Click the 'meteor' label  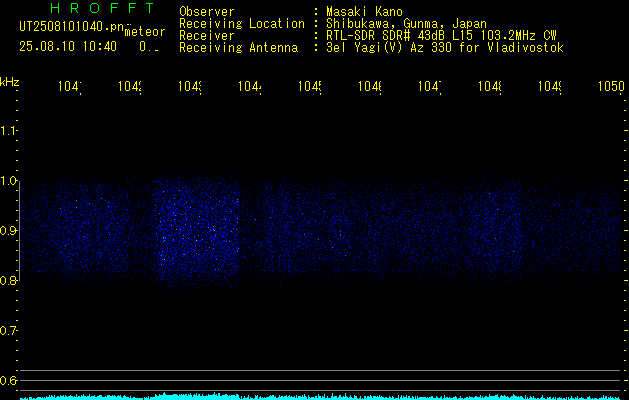pos(145,32)
